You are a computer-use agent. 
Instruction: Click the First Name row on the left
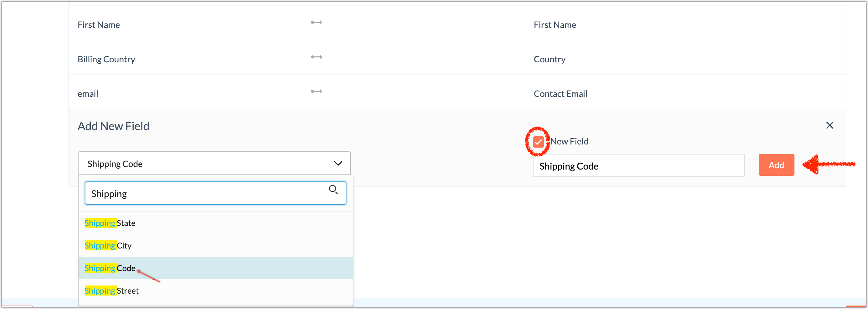click(99, 24)
